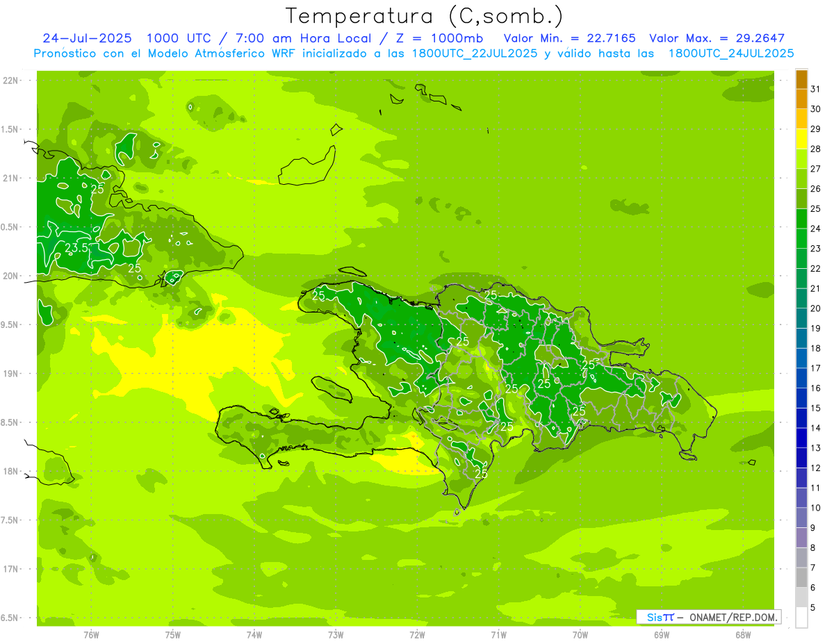This screenshot has width=834, height=644.
Task: Click the '70W' longitude axis label
Action: [580, 635]
